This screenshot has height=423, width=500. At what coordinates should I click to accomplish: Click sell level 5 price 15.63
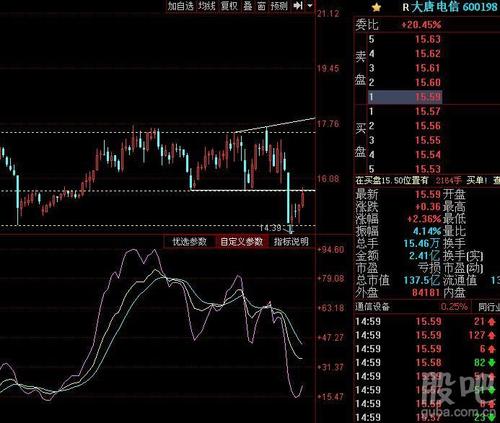pos(428,39)
